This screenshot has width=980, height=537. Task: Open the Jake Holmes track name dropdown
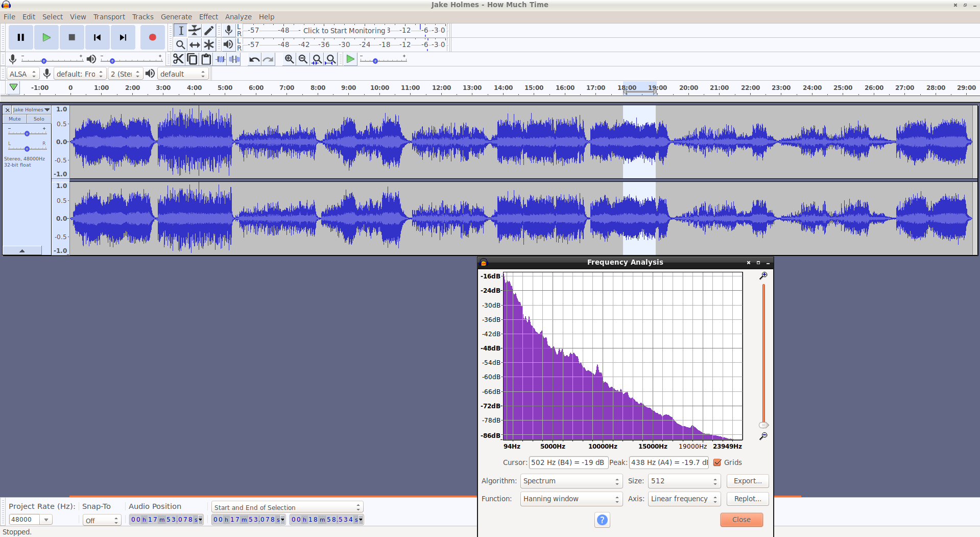pyautogui.click(x=31, y=110)
